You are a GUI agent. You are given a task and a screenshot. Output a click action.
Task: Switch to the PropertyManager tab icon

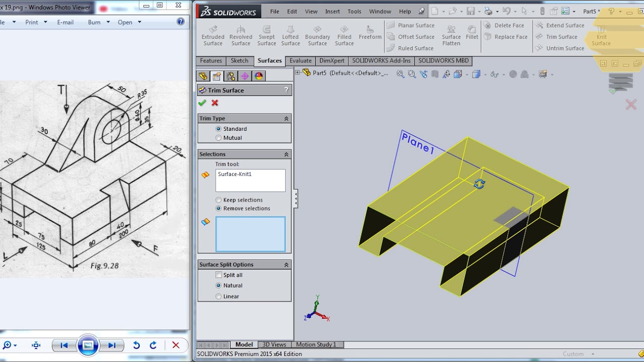217,76
